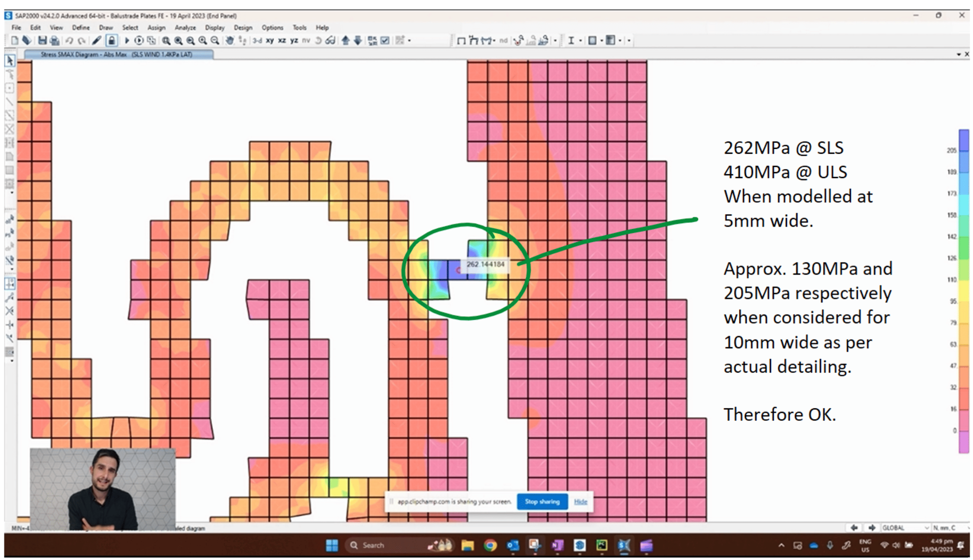
Task: Select the Pan hand tool
Action: click(x=230, y=40)
